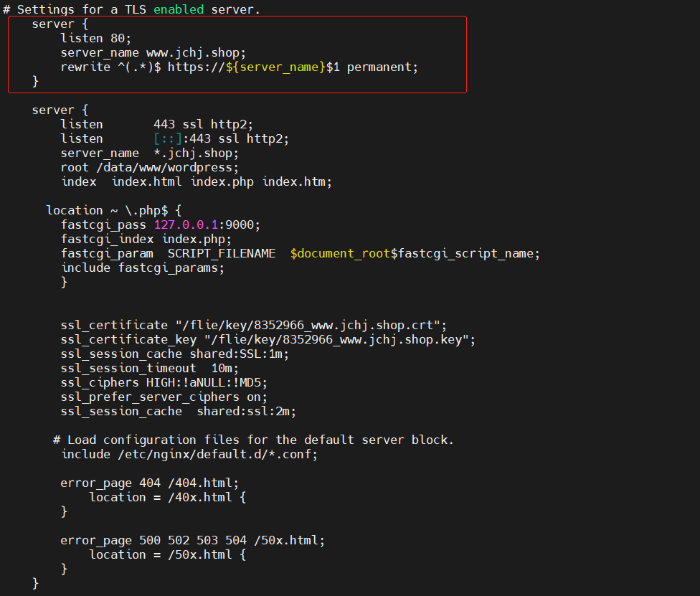Image resolution: width=700 pixels, height=596 pixels.
Task: Click 'error_page 404 /404.html;' line
Action: (x=150, y=483)
